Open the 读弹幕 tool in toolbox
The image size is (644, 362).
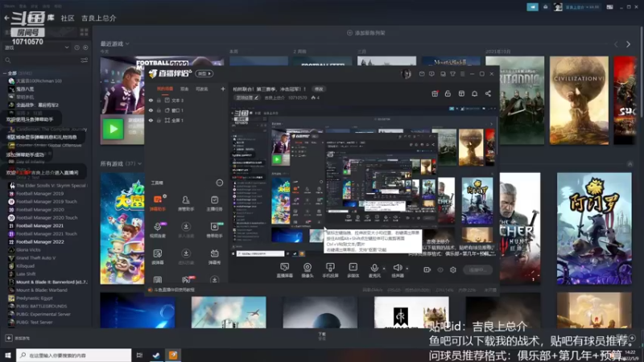[x=158, y=257]
